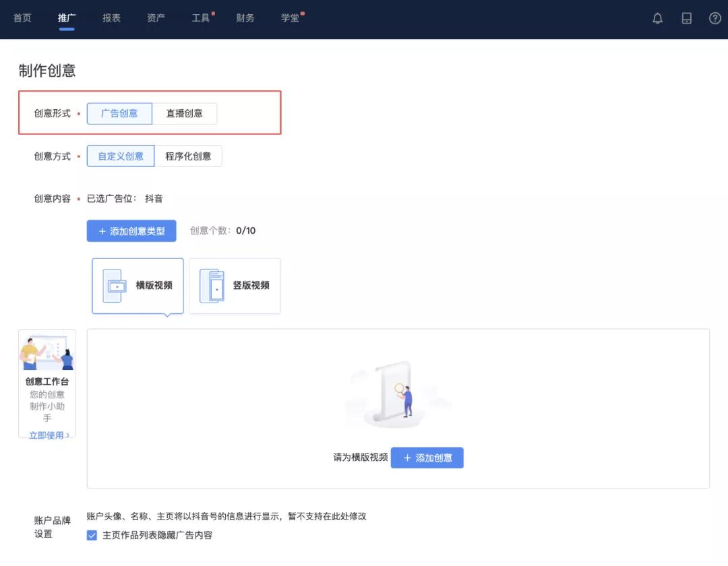Screen dimensions: 728x566
Task: Select the 横版视频 creative type card
Action: pyautogui.click(x=138, y=286)
